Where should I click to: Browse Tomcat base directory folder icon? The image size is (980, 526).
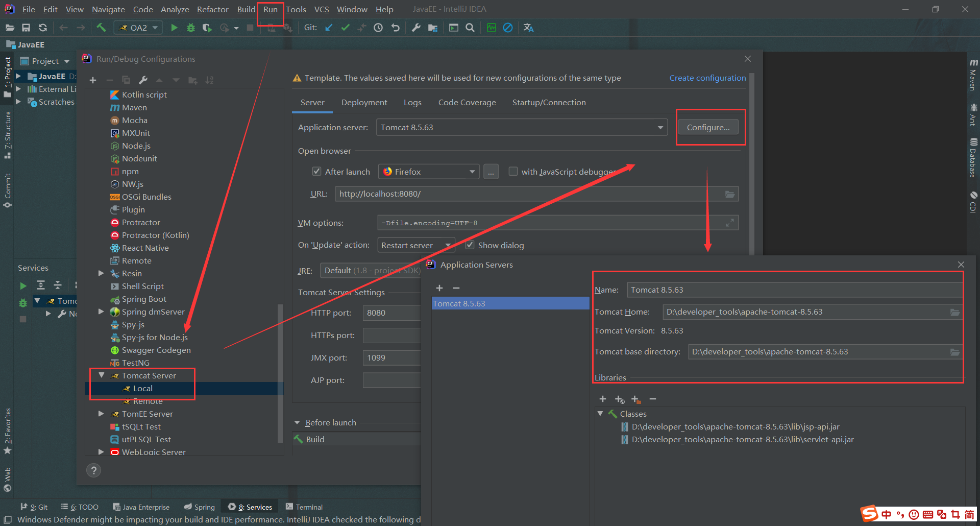point(955,352)
